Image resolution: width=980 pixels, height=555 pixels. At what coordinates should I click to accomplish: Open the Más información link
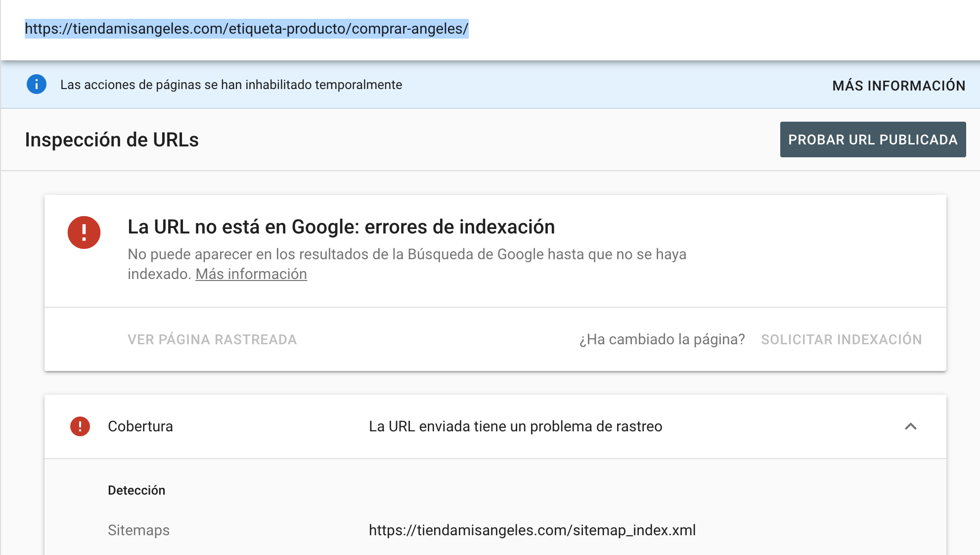click(251, 274)
